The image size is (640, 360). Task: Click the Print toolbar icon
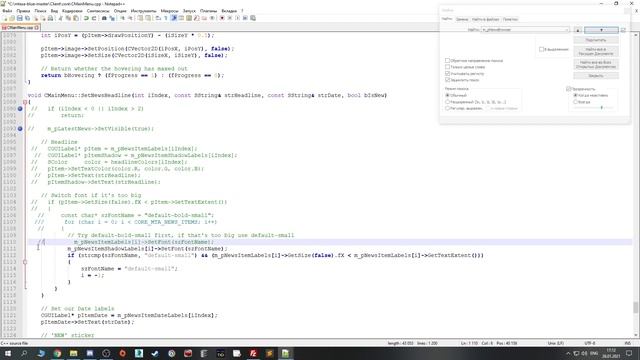pyautogui.click(x=50, y=18)
